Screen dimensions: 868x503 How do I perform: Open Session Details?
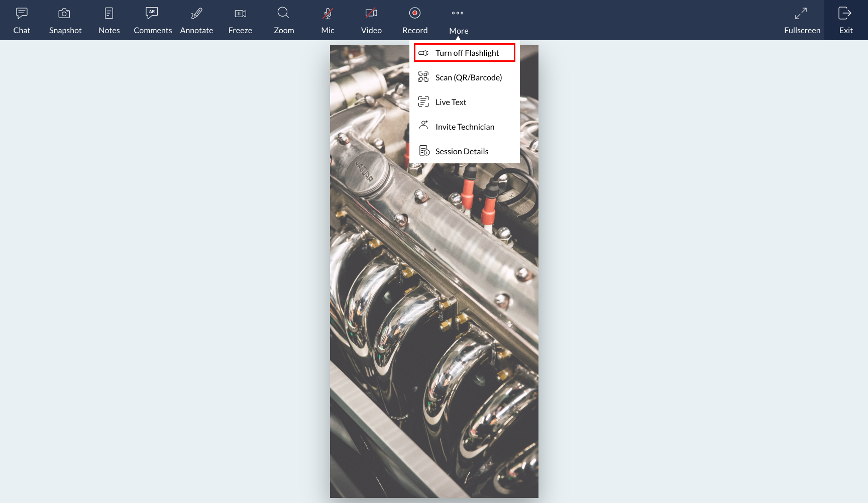pos(462,151)
